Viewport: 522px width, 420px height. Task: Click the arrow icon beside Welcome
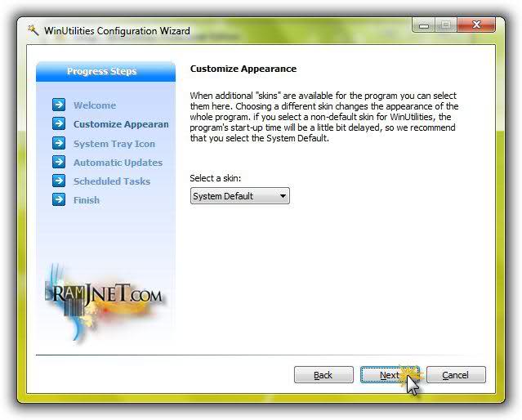[58, 105]
